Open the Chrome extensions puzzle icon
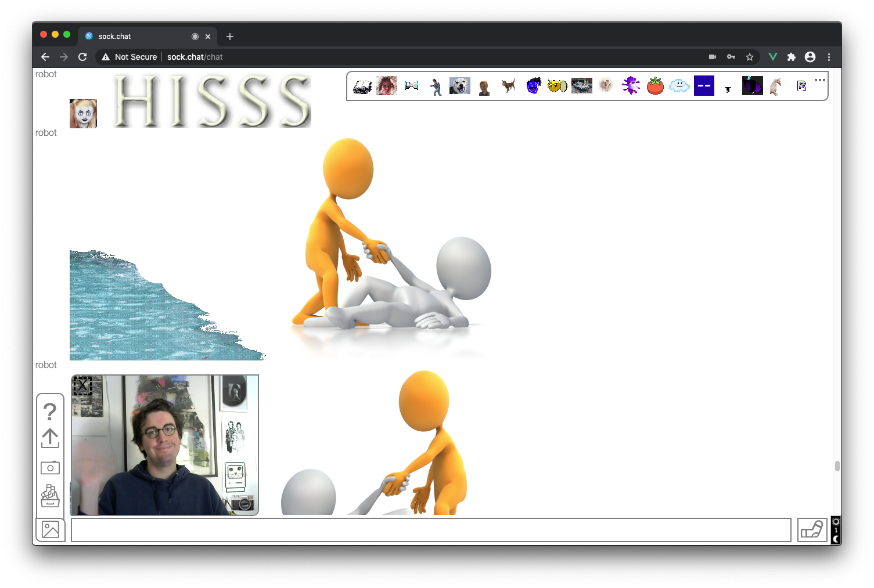The height and width of the screenshot is (588, 874). click(x=792, y=56)
